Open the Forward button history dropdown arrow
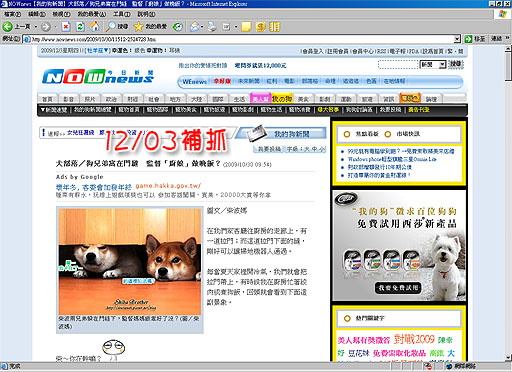The height and width of the screenshot is (372, 512). (55, 27)
